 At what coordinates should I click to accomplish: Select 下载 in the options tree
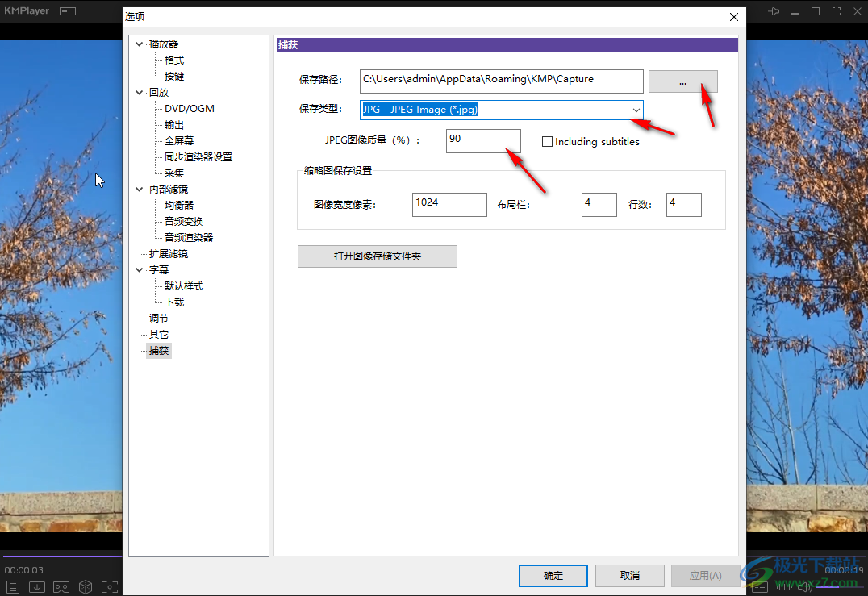pos(173,302)
